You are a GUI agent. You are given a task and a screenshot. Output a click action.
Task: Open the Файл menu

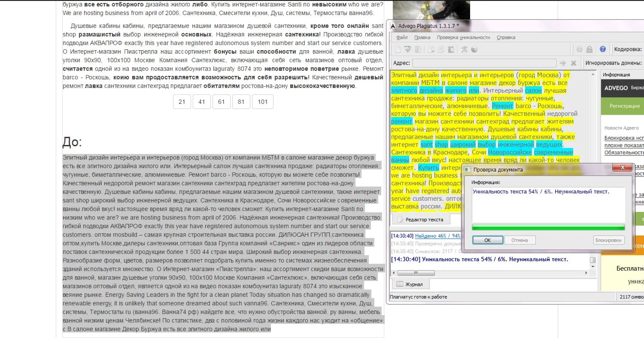click(402, 37)
